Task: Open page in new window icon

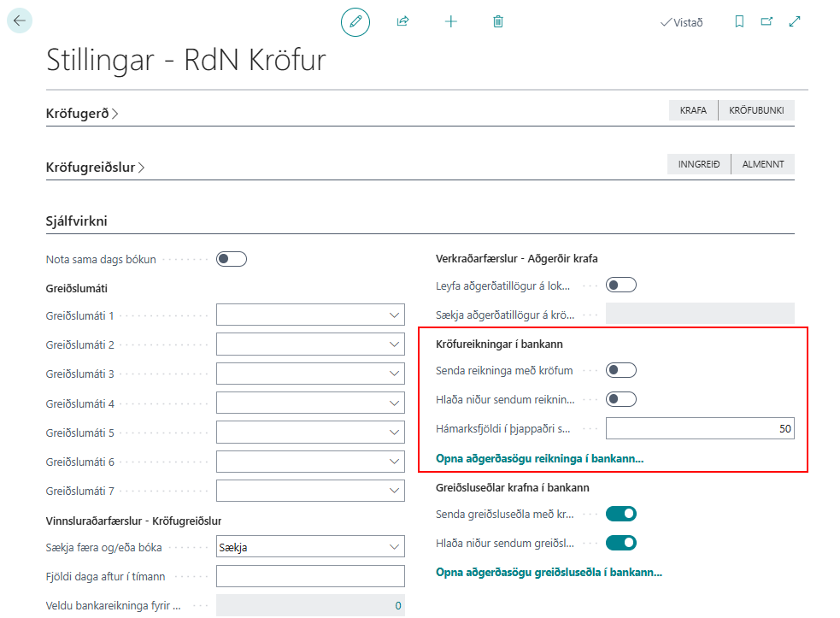Action: pyautogui.click(x=767, y=21)
